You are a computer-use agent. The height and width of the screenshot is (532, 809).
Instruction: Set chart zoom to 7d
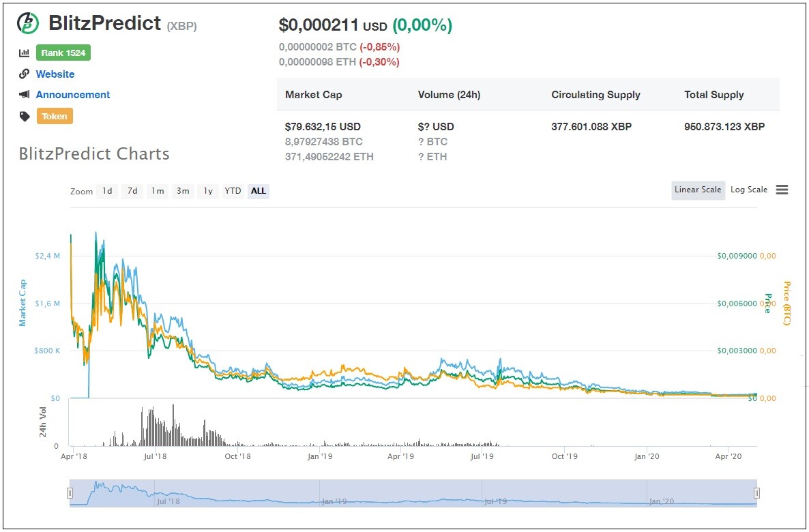(132, 191)
